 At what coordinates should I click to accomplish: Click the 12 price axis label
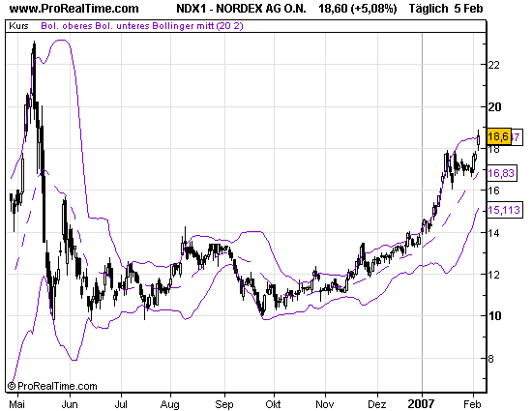point(494,275)
